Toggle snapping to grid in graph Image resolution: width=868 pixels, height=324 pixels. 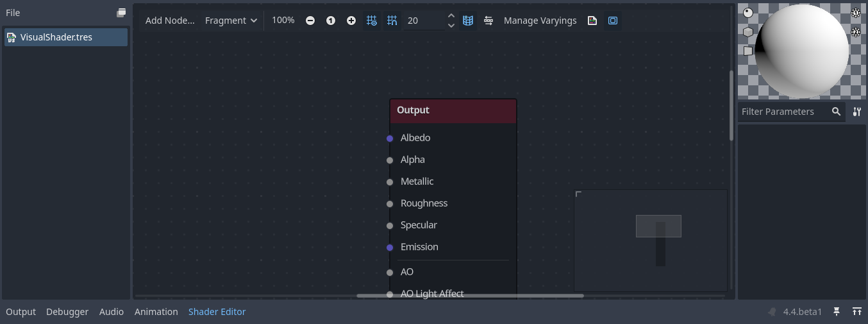[392, 21]
